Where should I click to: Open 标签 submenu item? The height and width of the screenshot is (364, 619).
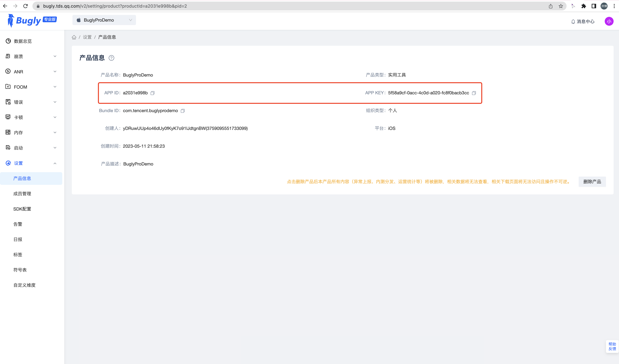pos(31,255)
